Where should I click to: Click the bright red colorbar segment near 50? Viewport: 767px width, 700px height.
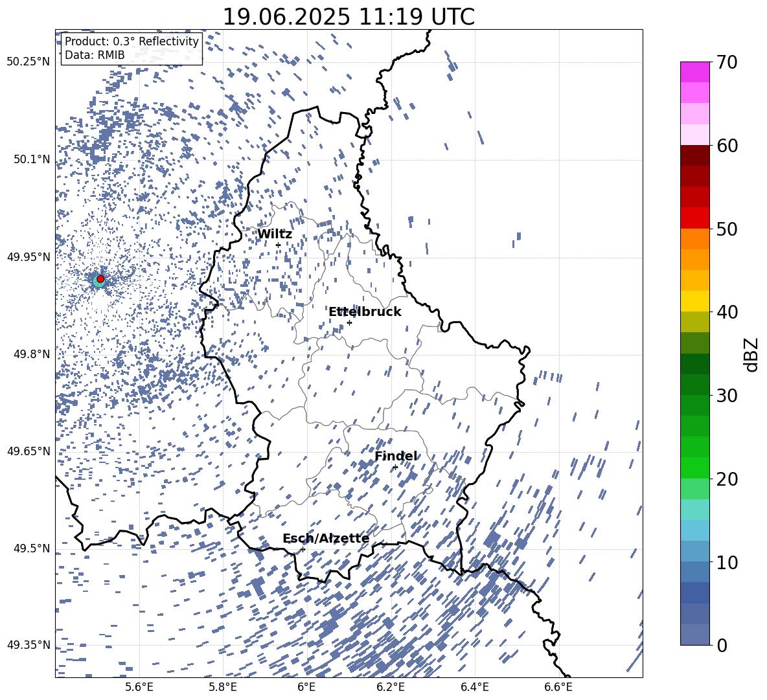click(x=694, y=218)
